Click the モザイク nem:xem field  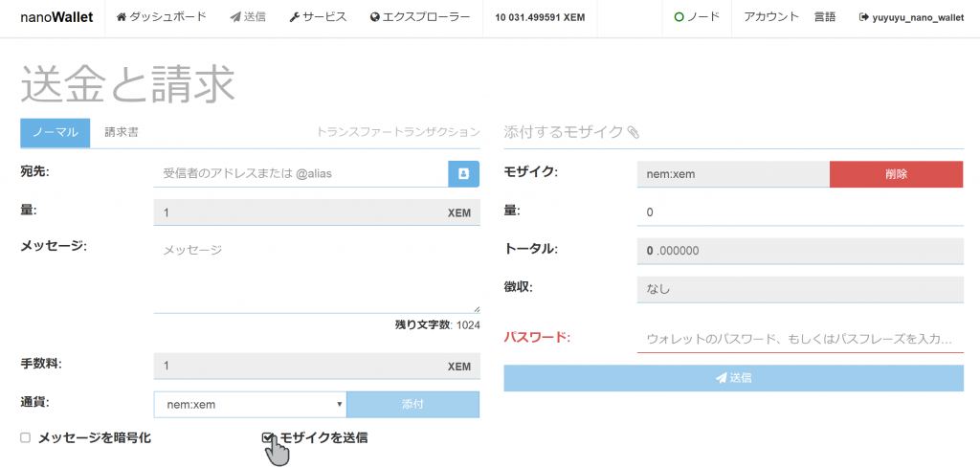pos(733,174)
